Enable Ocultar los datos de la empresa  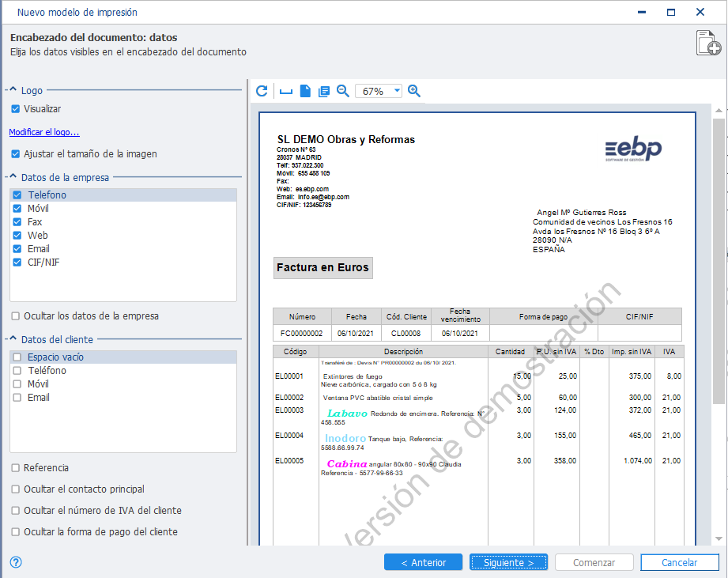point(15,316)
